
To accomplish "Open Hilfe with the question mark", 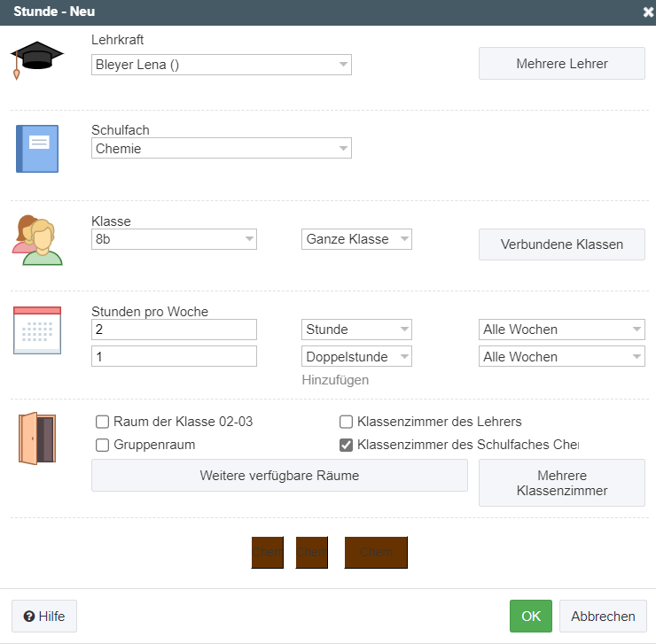I will coord(44,616).
